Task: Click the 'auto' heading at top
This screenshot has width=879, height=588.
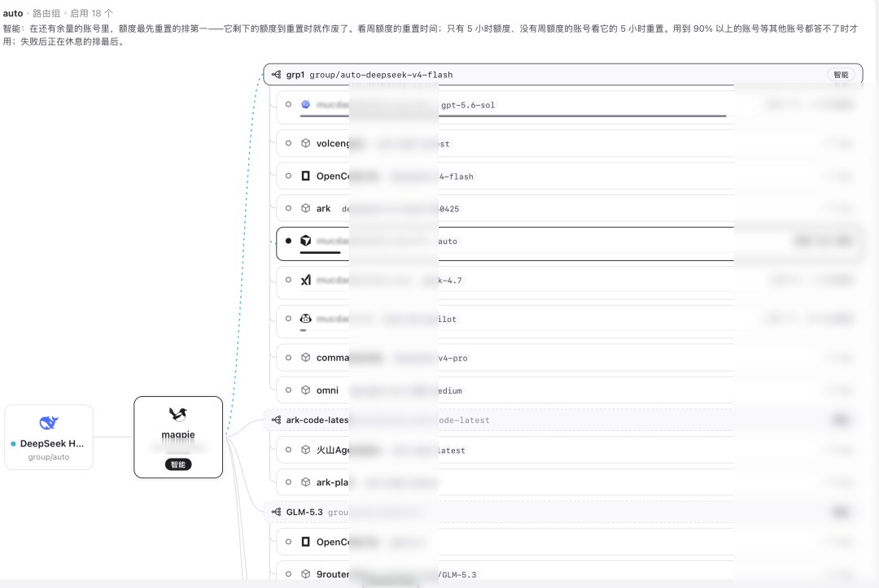Action: point(13,14)
